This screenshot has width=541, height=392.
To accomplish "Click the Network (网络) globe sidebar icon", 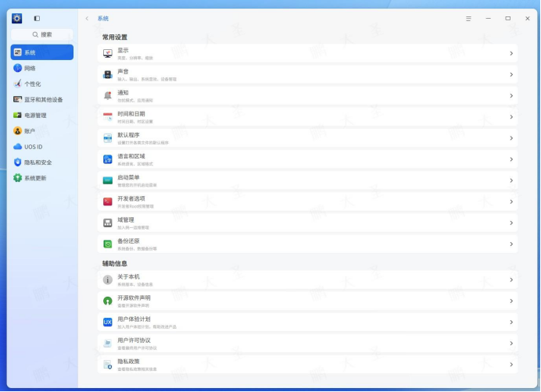I will coord(18,68).
